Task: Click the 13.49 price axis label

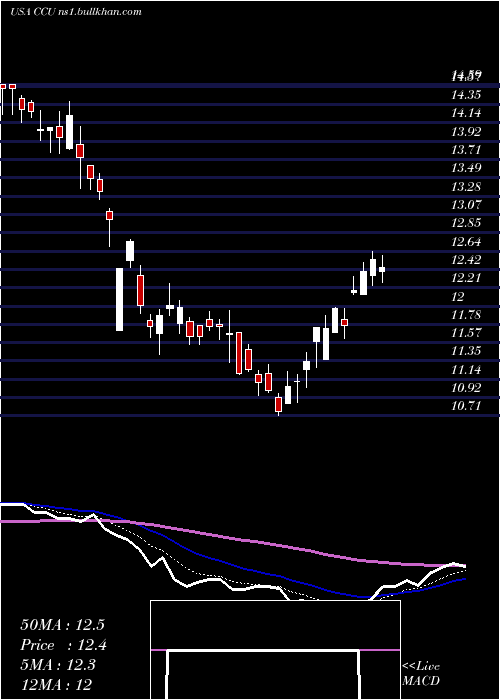Action: [466, 168]
